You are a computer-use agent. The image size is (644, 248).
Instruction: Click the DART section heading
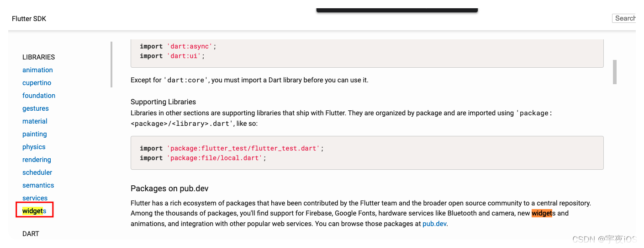pos(31,234)
